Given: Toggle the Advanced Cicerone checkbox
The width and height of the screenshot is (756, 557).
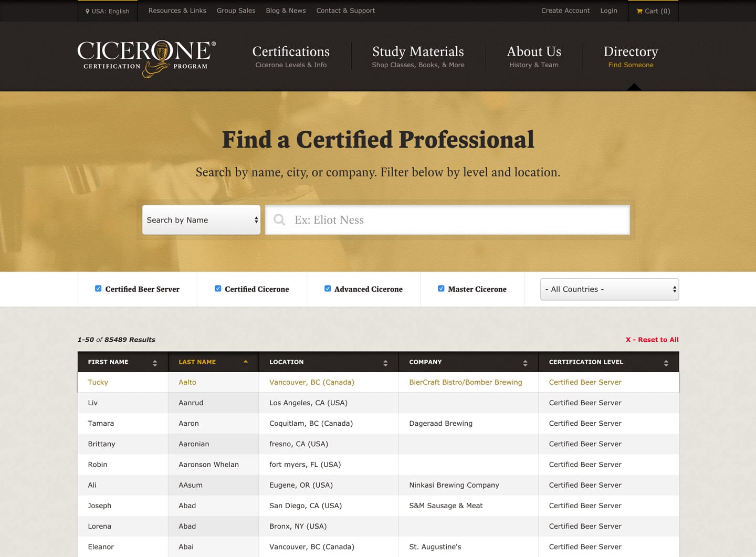Looking at the screenshot, I should coord(328,288).
